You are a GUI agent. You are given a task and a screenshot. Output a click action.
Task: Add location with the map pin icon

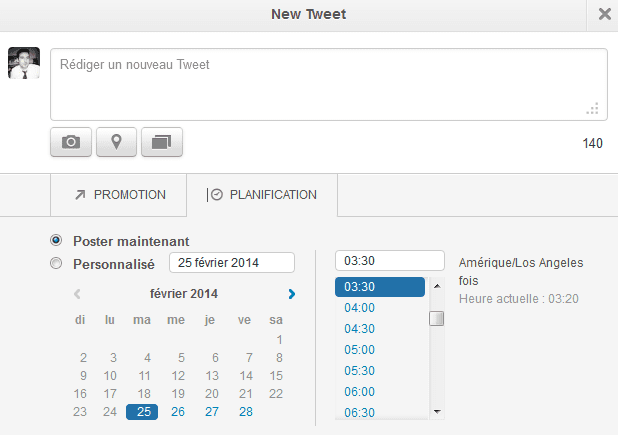point(116,142)
